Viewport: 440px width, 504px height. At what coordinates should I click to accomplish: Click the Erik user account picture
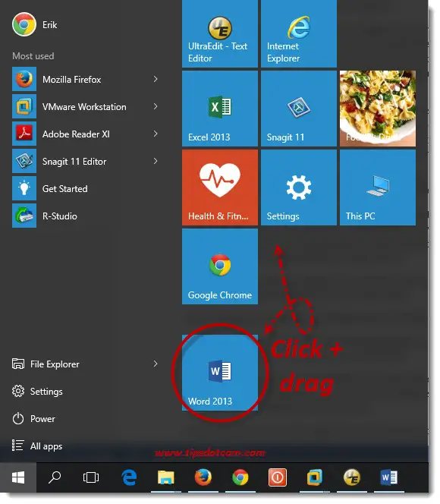point(24,24)
